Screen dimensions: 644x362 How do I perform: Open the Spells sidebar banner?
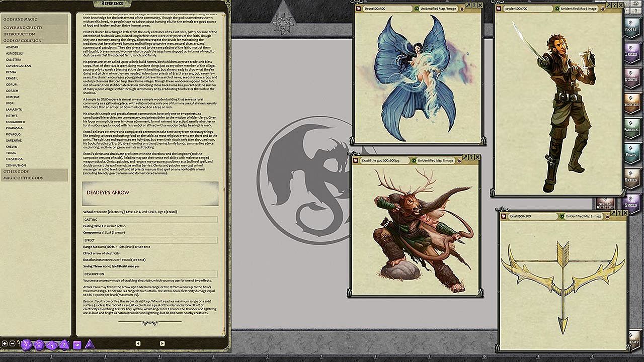631,203
